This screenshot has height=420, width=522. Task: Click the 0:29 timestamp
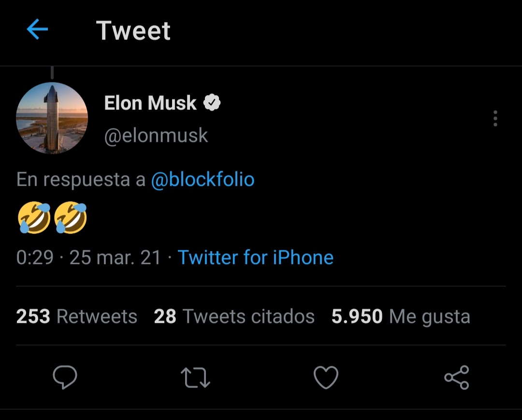coord(35,257)
